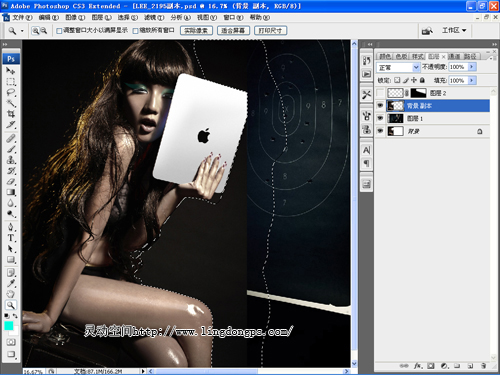The image size is (500, 375).
Task: Open the Paragraph collapsed panel icon
Action: tap(367, 163)
